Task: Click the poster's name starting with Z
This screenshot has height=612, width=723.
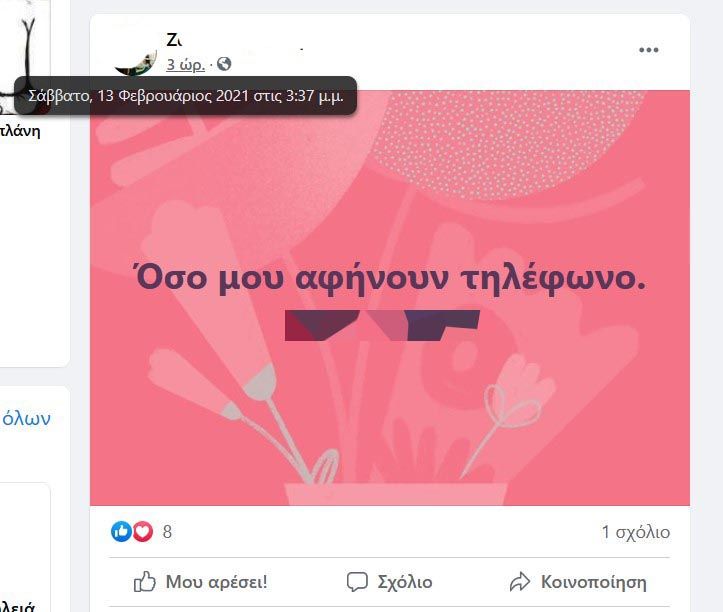Action: 174,41
